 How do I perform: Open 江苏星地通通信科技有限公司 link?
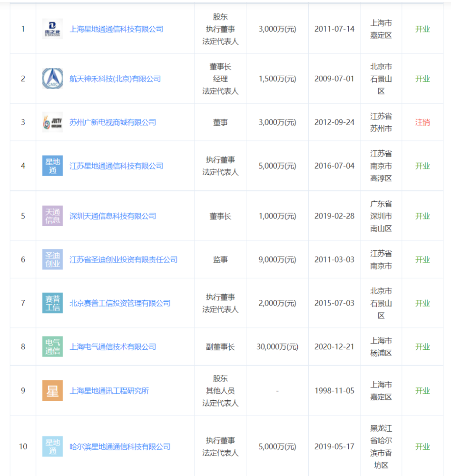click(x=117, y=166)
